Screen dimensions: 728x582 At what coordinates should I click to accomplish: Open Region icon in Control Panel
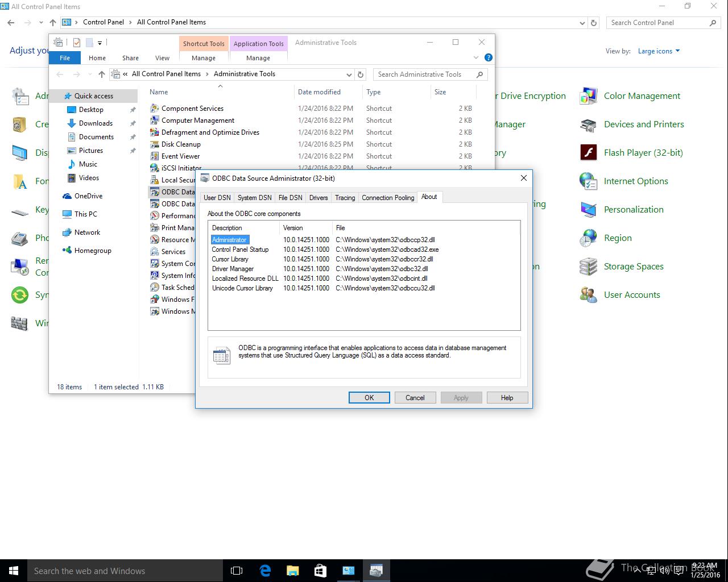click(x=589, y=238)
